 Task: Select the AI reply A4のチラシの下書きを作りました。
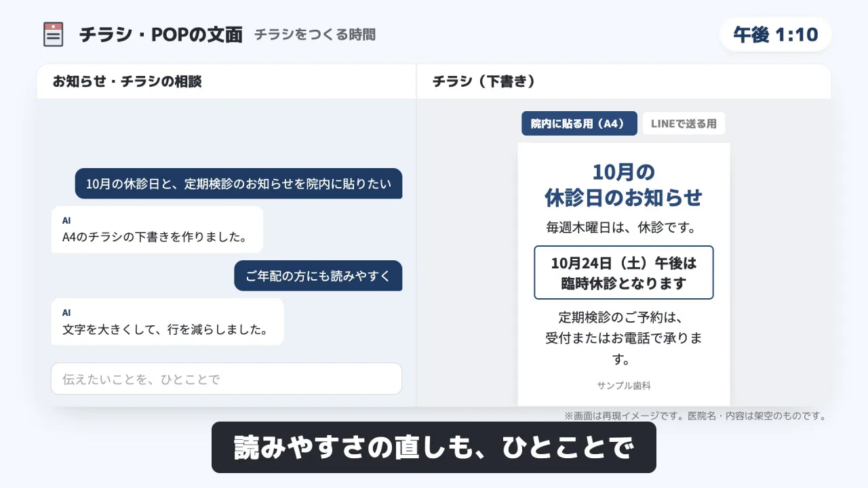[157, 230]
